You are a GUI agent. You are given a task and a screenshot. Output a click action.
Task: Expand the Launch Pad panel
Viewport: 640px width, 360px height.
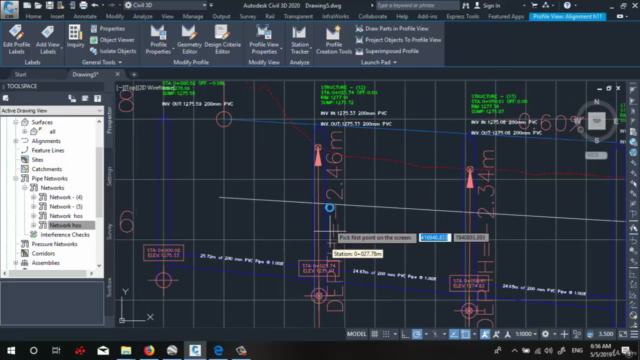379,62
